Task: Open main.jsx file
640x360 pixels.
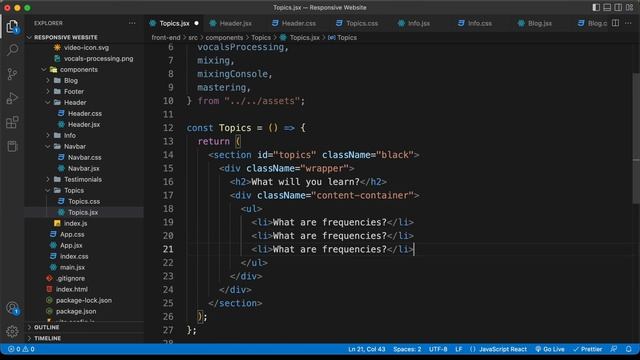Action: click(72, 267)
